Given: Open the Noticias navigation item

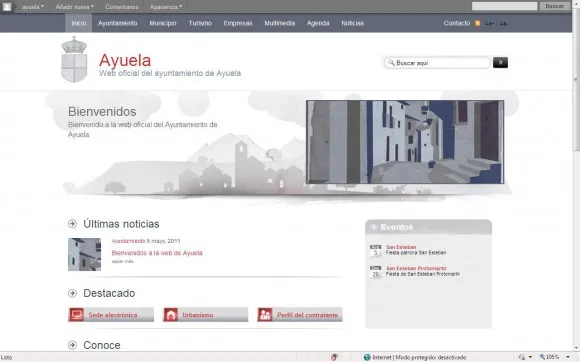Looking at the screenshot, I should click(353, 23).
